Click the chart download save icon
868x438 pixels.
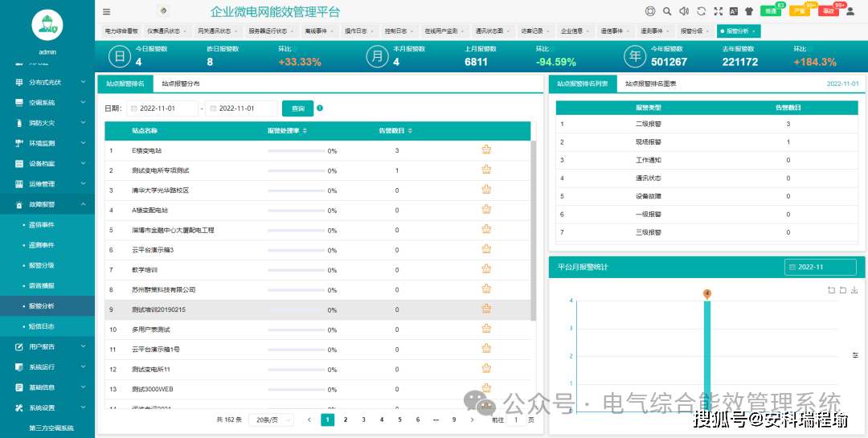pyautogui.click(x=854, y=290)
